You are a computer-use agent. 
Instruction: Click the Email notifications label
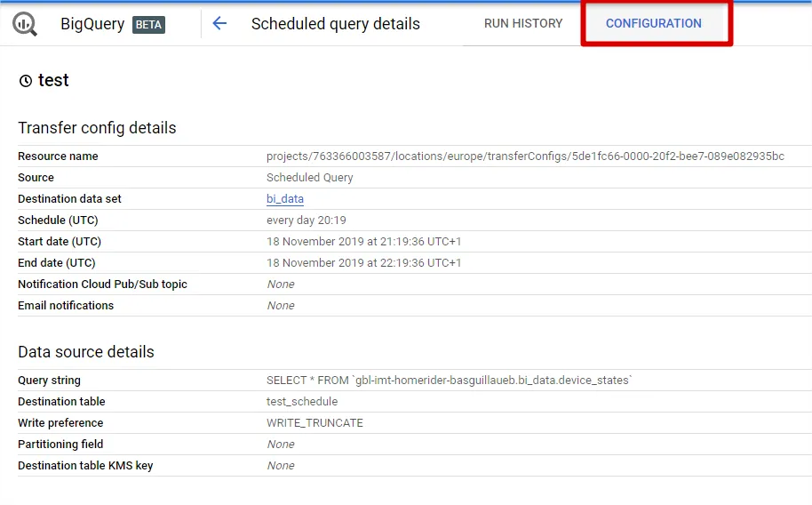(x=66, y=305)
